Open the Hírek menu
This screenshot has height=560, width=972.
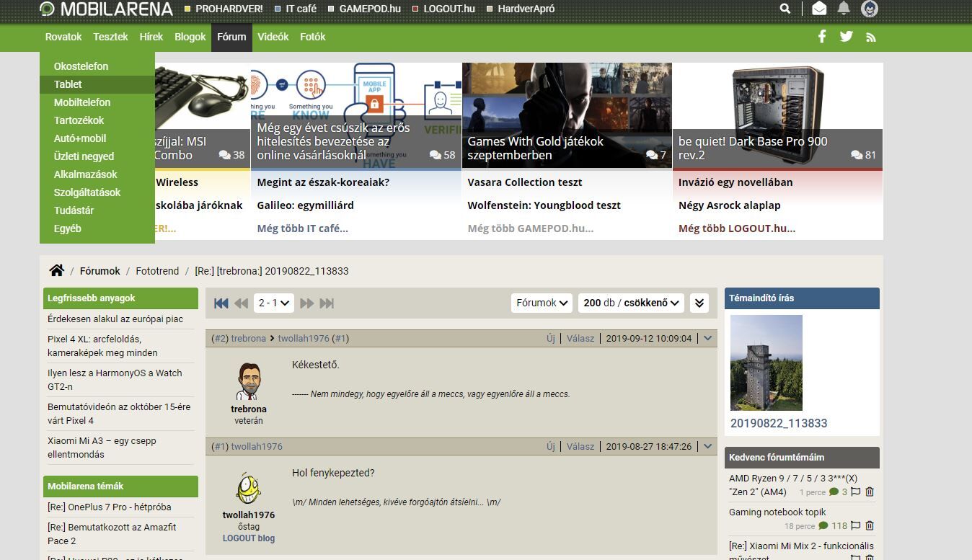coord(151,37)
